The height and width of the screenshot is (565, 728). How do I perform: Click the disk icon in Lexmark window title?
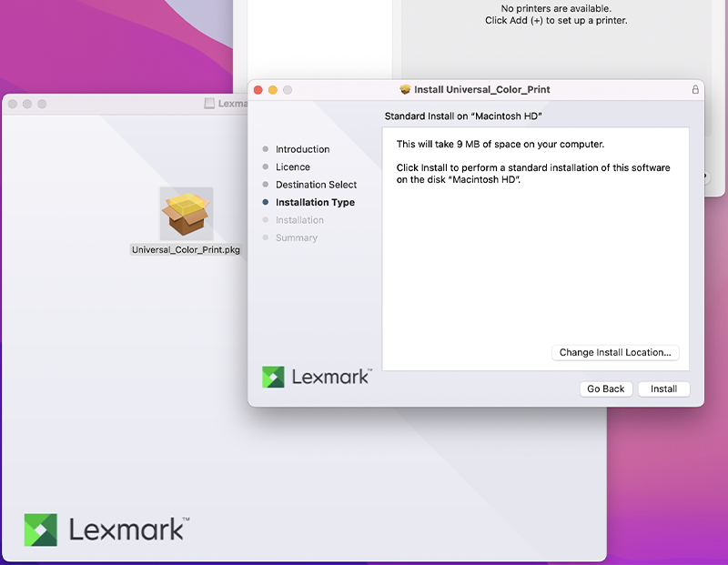(x=209, y=104)
